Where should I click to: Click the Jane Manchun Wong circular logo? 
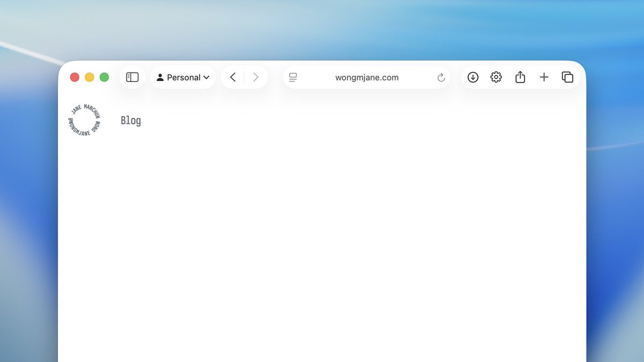[x=84, y=119]
